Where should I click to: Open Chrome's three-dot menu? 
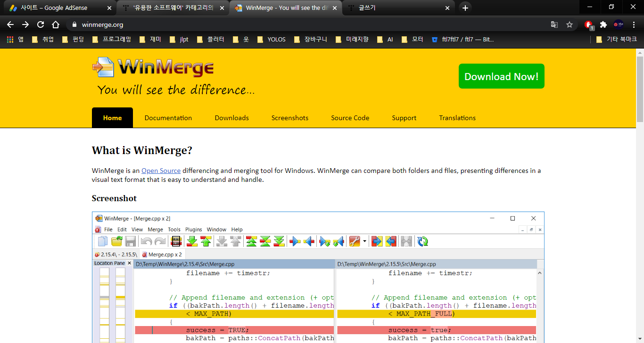pyautogui.click(x=634, y=24)
